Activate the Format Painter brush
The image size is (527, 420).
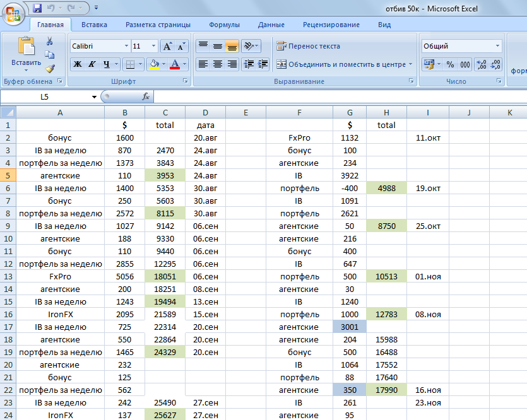[50, 69]
